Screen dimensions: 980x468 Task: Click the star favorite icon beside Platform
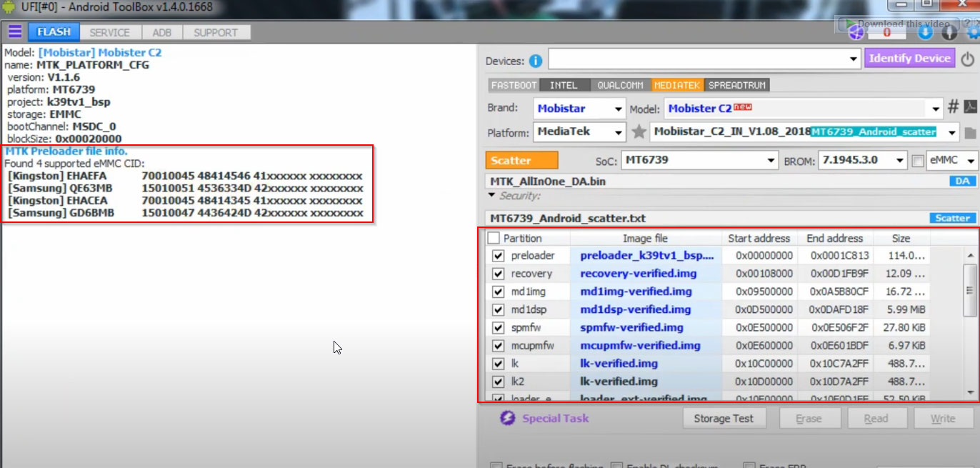click(x=639, y=132)
